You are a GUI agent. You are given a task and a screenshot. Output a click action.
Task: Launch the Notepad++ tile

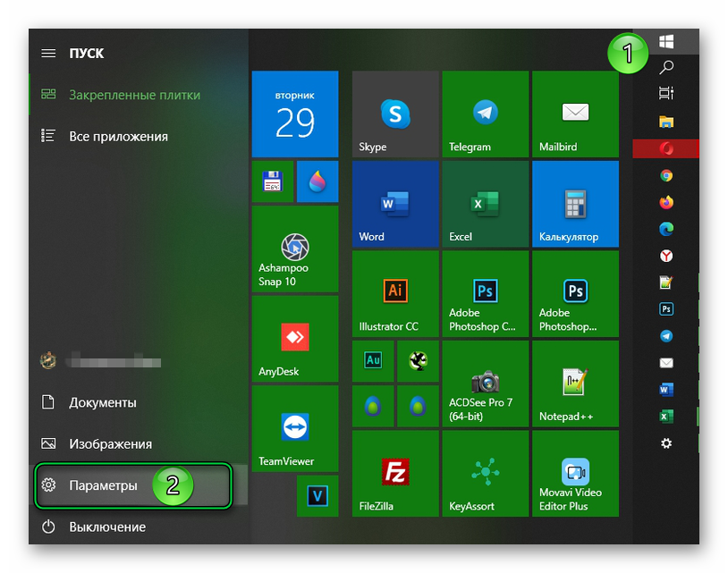pos(574,383)
